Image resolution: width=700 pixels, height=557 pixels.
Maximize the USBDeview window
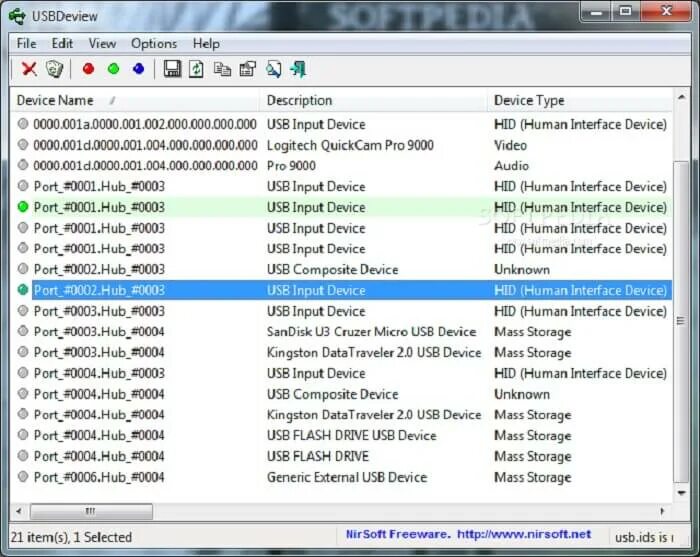pos(625,12)
